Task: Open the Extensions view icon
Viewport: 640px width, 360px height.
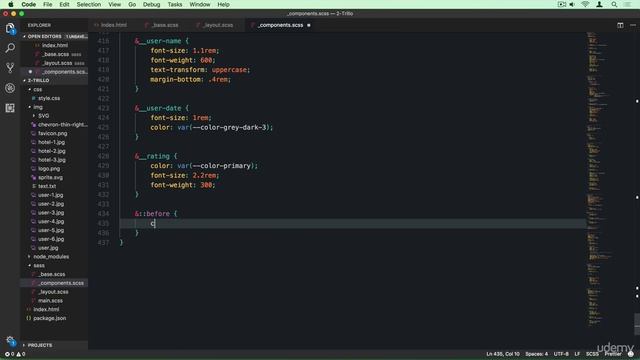Action: pos(10,108)
